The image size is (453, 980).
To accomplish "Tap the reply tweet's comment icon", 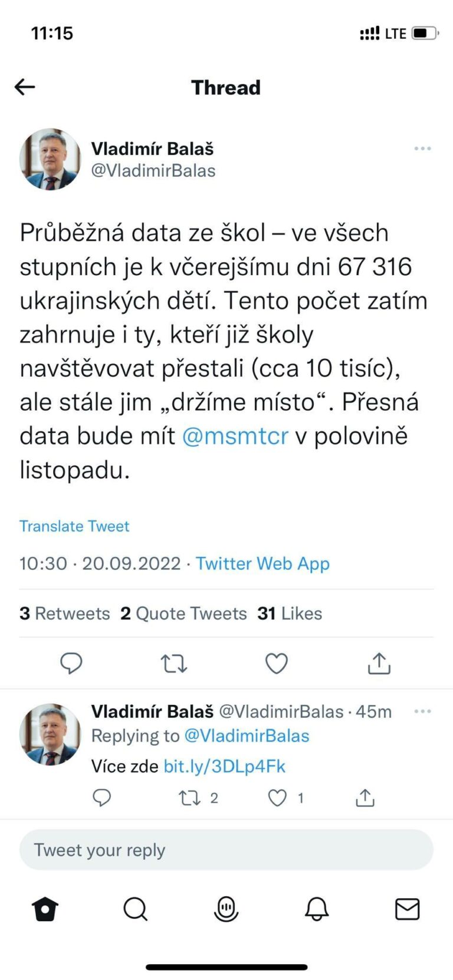I will [x=102, y=798].
